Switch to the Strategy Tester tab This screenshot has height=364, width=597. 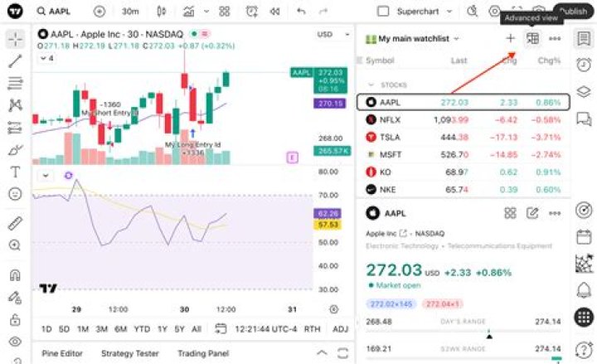point(130,353)
